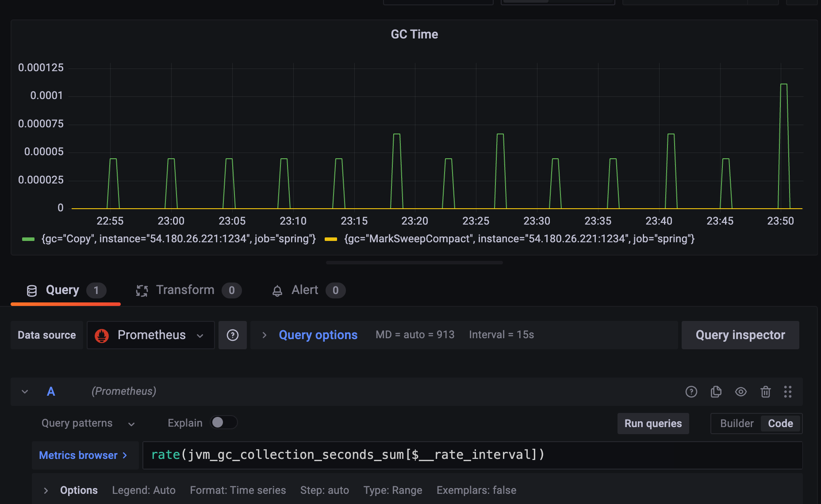Image resolution: width=821 pixels, height=504 pixels.
Task: Toggle query A visibility eye icon
Action: pyautogui.click(x=740, y=392)
